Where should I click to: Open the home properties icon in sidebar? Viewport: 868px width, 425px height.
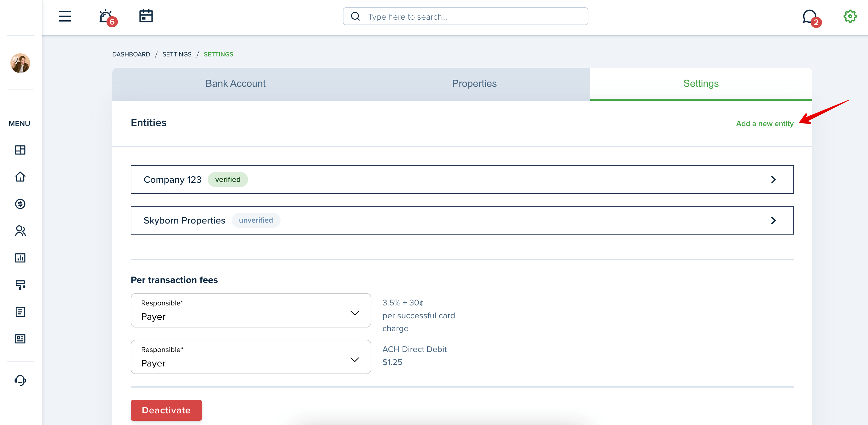20,177
